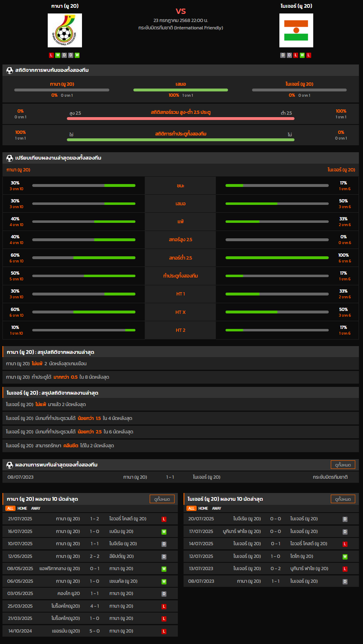Click W badge on 16/07/2025 Ghana vs Benin row

164,532
